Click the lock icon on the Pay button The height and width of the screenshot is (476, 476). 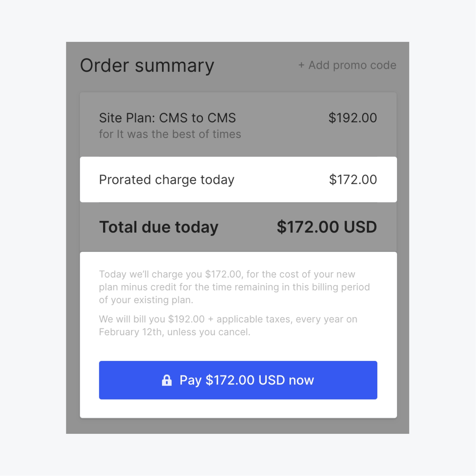tap(167, 380)
